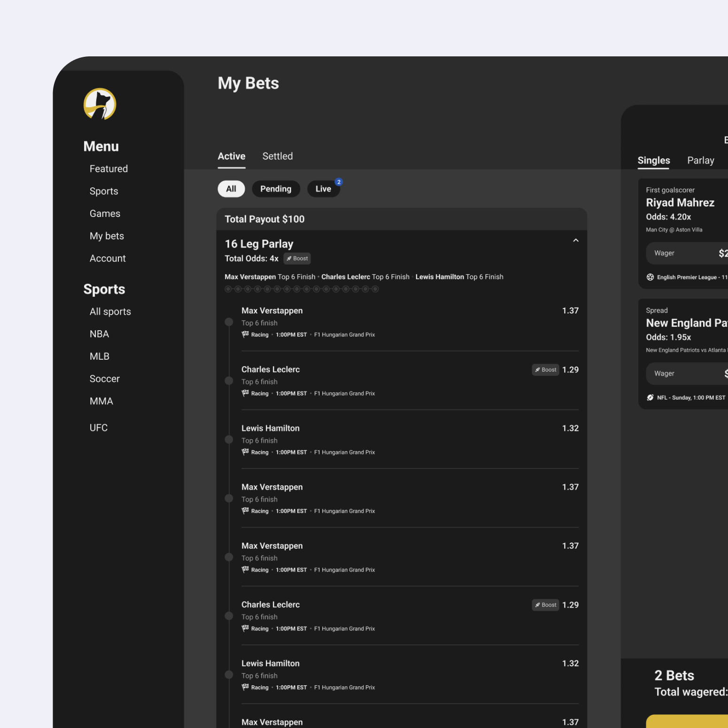Click the first Max Verstappen leg name
Viewport: 728px width, 728px height.
[x=272, y=310]
